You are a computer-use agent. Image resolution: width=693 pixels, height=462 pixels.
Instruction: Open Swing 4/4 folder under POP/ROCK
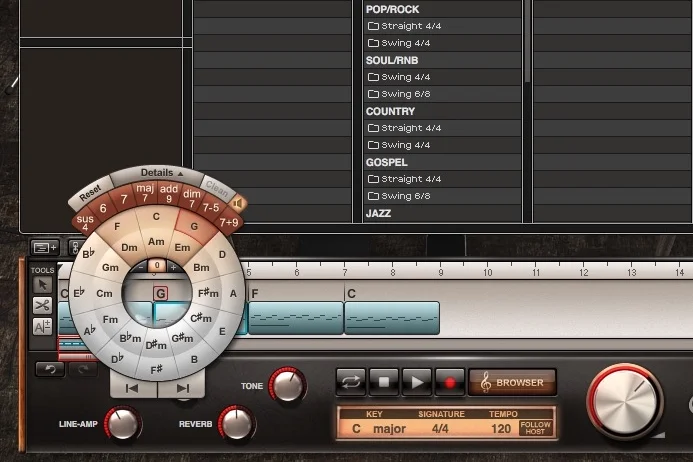442,43
